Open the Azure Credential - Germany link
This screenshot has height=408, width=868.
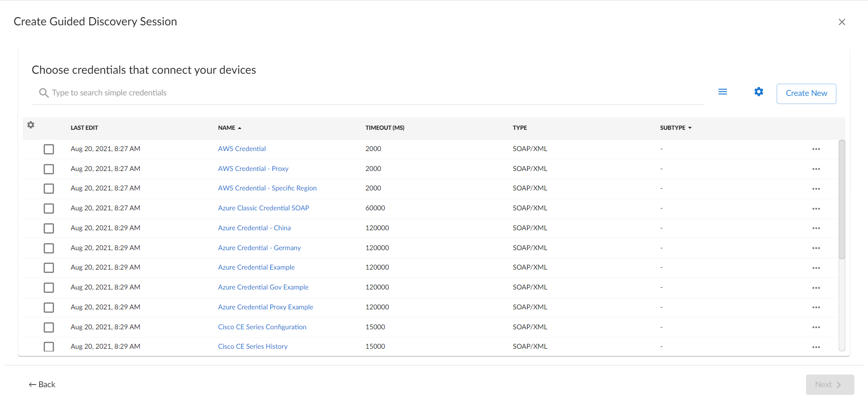pyautogui.click(x=259, y=248)
